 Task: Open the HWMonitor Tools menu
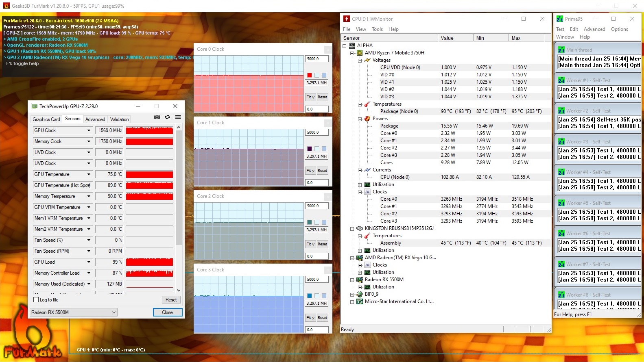click(377, 29)
